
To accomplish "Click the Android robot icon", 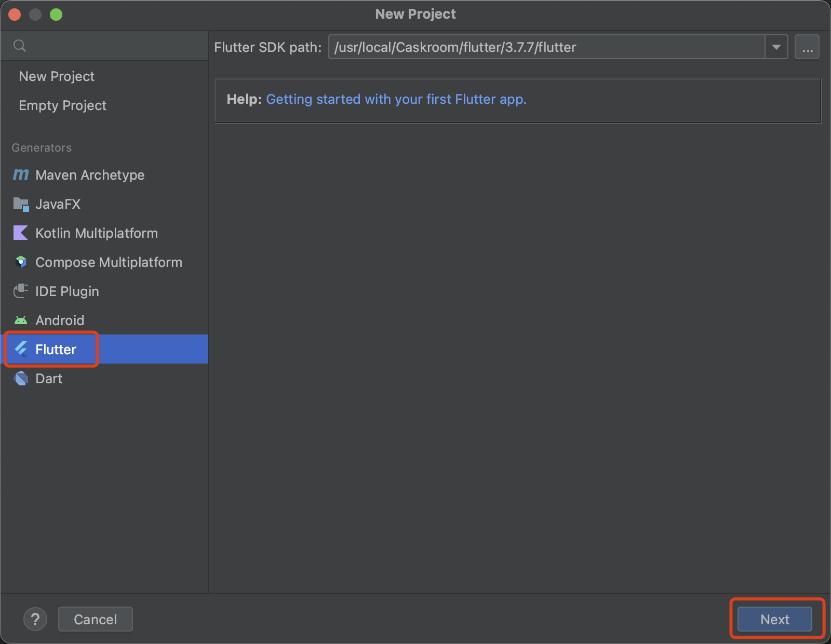I will coord(21,320).
